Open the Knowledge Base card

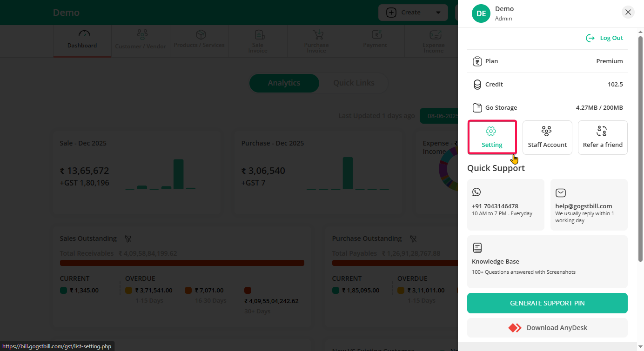click(547, 261)
